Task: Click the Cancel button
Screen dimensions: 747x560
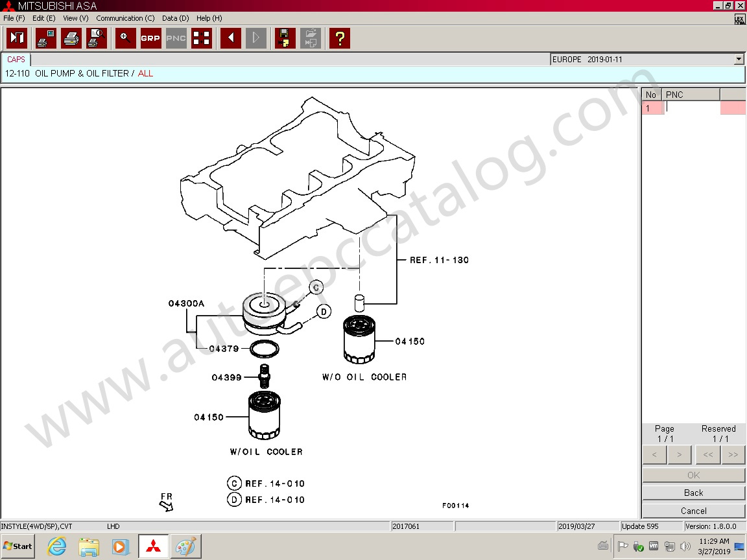Action: [694, 511]
